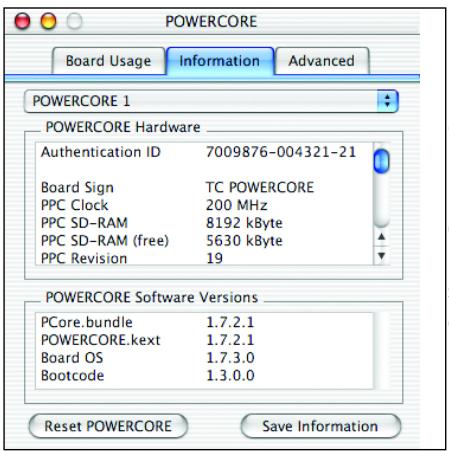Image resolution: width=449 pixels, height=451 pixels.
Task: Select the Authentication ID value 7009876-004321-21
Action: 281,152
